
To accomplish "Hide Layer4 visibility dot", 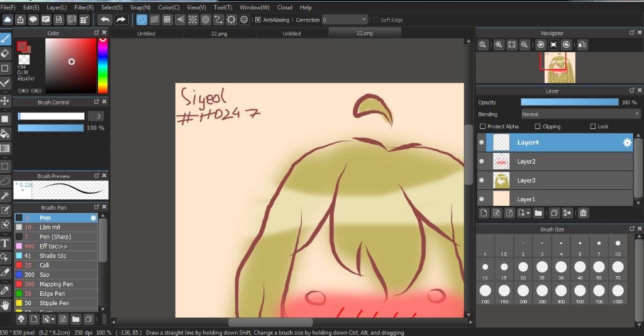I will 481,143.
